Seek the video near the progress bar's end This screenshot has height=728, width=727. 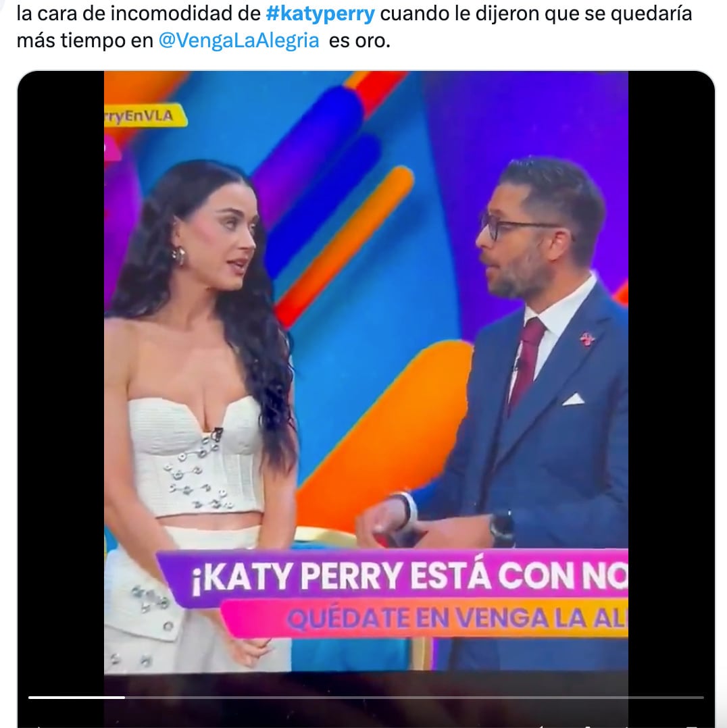tap(692, 697)
